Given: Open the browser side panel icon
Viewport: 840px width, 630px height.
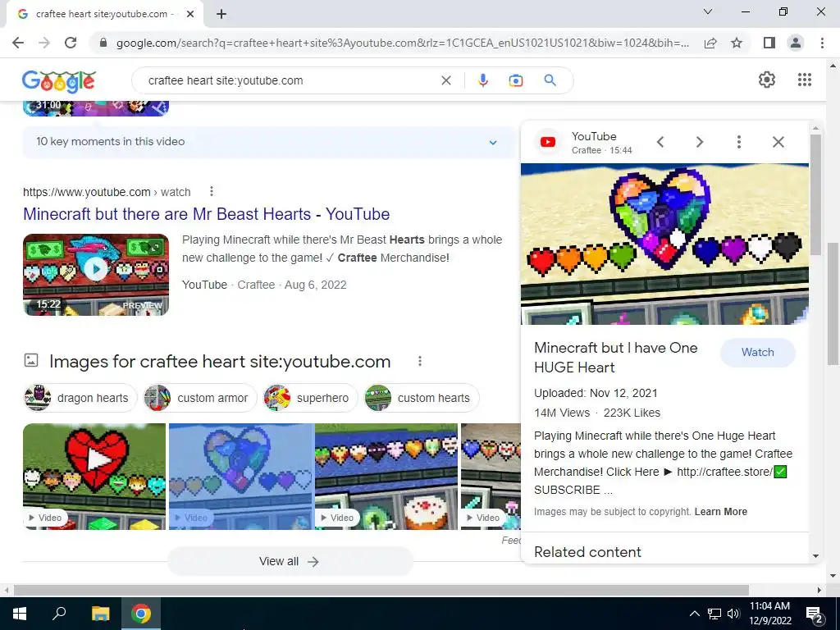Looking at the screenshot, I should tap(769, 43).
